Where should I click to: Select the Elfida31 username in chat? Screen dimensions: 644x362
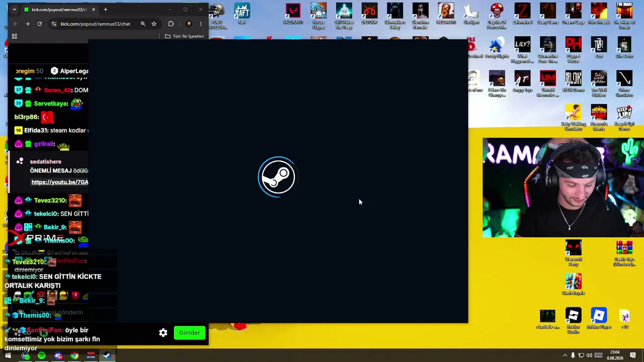pos(36,130)
